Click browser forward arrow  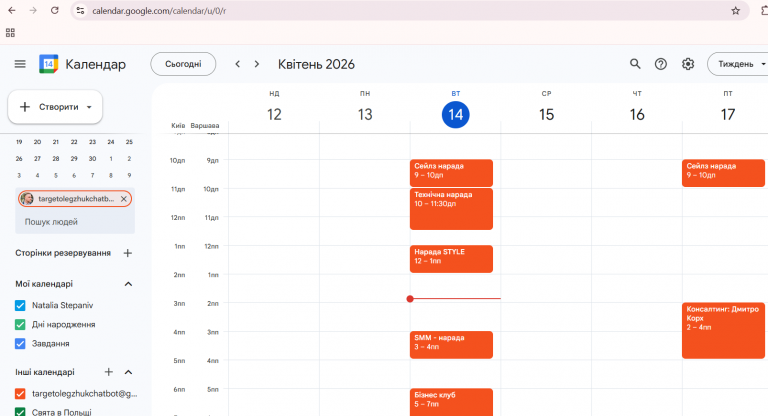pyautogui.click(x=33, y=10)
